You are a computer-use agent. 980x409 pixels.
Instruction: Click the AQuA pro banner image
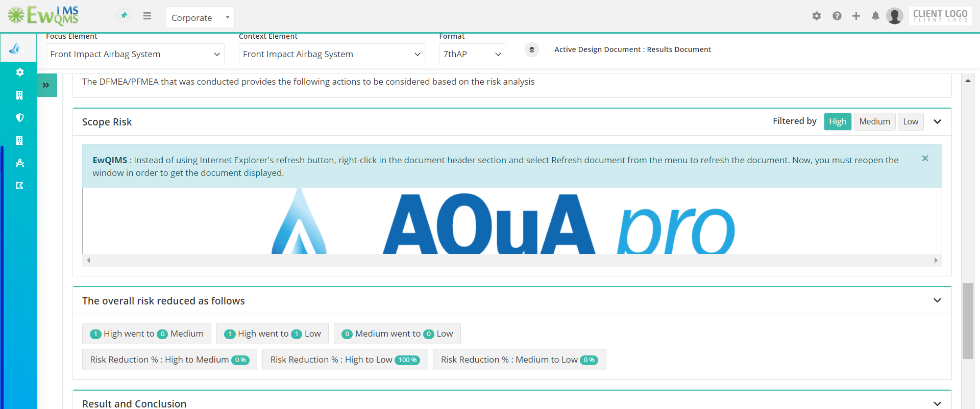(x=512, y=221)
